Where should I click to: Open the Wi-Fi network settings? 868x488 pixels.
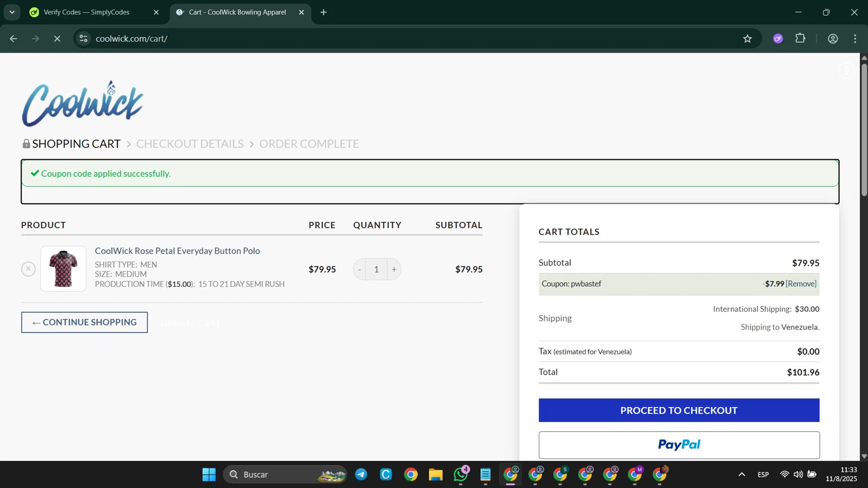[x=785, y=475]
